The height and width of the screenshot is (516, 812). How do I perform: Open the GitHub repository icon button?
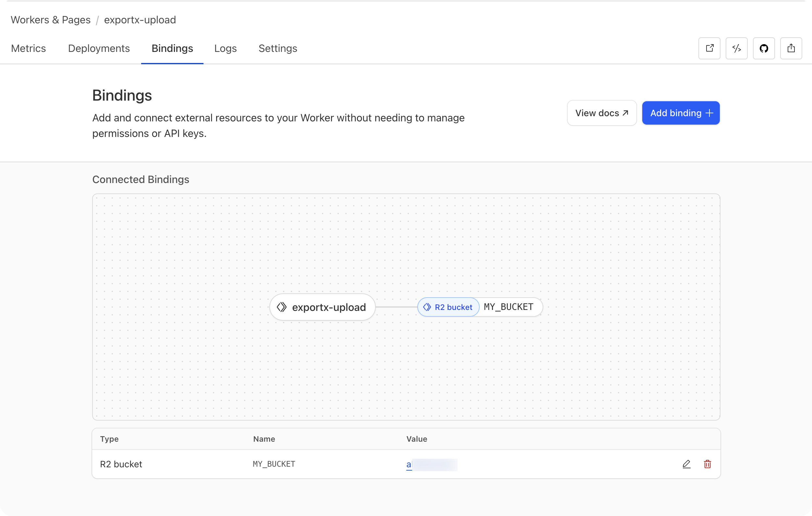point(764,48)
